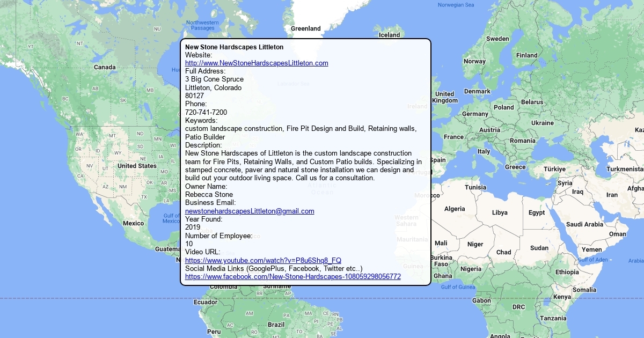The width and height of the screenshot is (644, 338).
Task: Click the "Canada" map label
Action: [105, 67]
